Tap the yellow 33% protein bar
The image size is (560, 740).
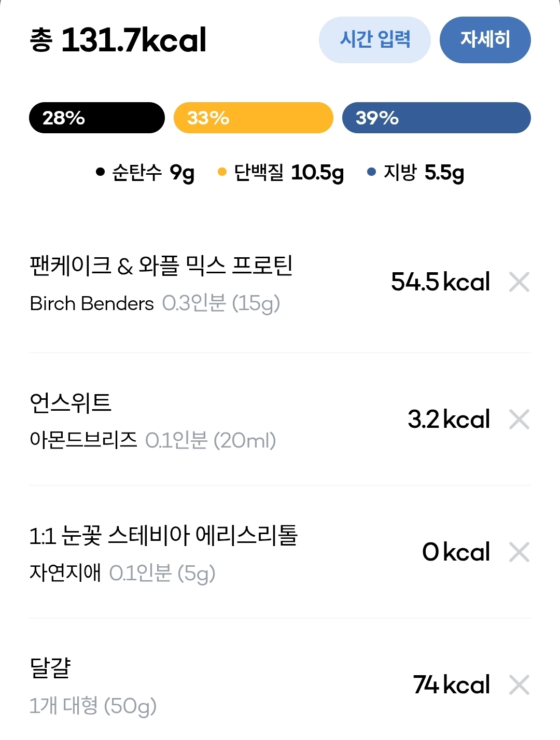pos(253,118)
